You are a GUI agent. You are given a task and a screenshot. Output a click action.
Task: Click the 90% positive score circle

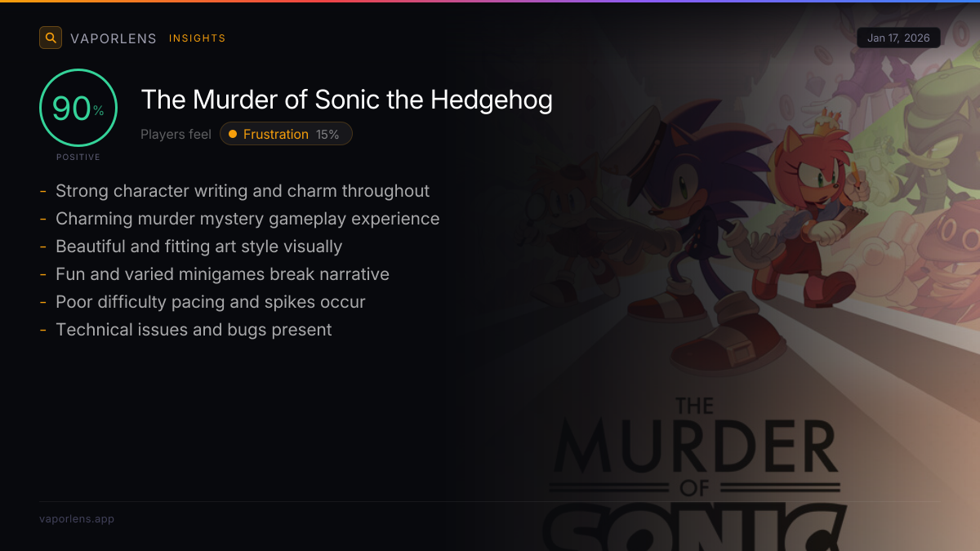click(x=78, y=108)
